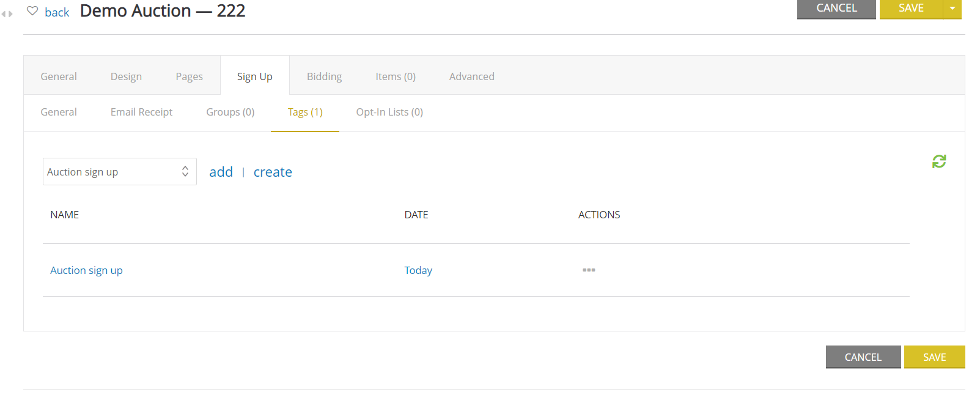Screen dimensions: 980x414
Task: Click the green refresh icon
Action: click(938, 161)
